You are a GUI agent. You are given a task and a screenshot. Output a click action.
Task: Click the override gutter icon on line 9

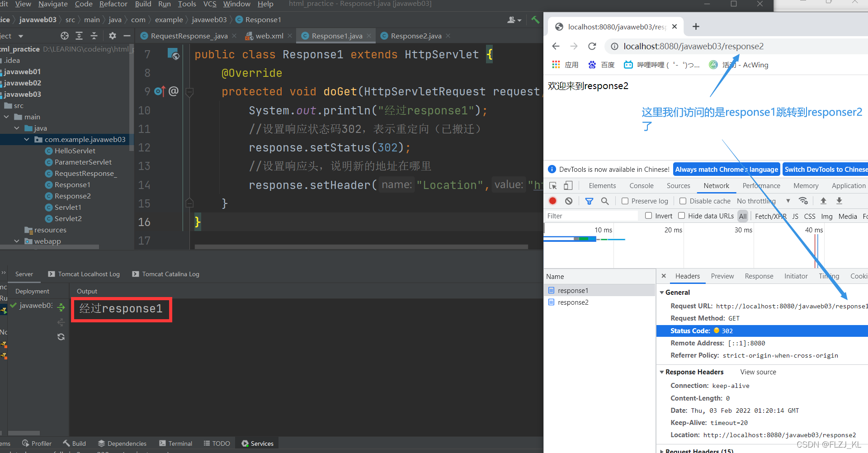coord(159,91)
